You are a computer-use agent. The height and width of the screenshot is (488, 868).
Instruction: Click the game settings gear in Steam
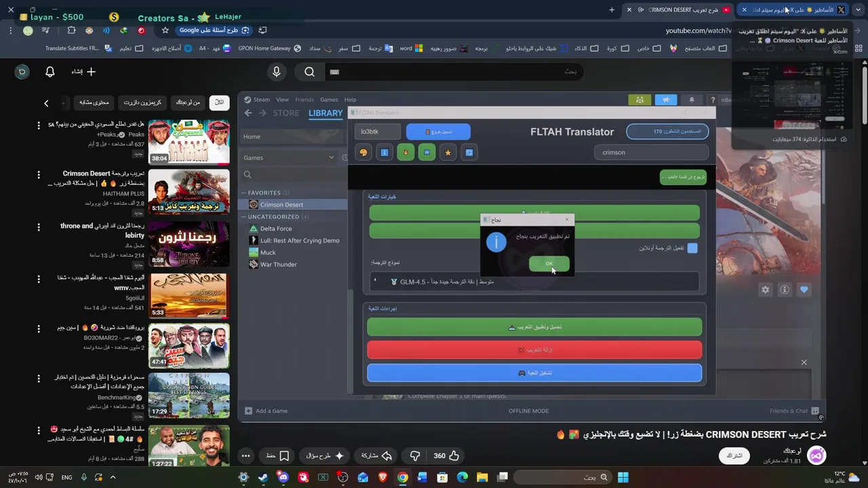pos(766,289)
